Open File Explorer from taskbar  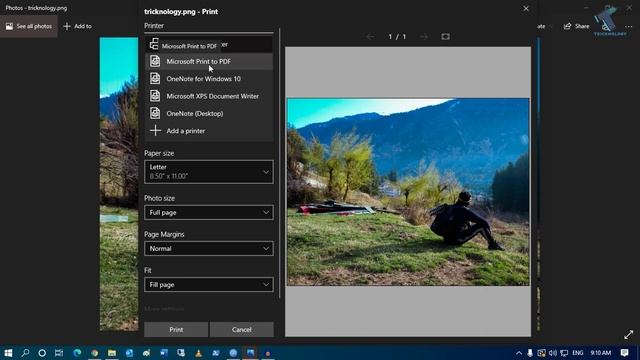click(x=112, y=353)
